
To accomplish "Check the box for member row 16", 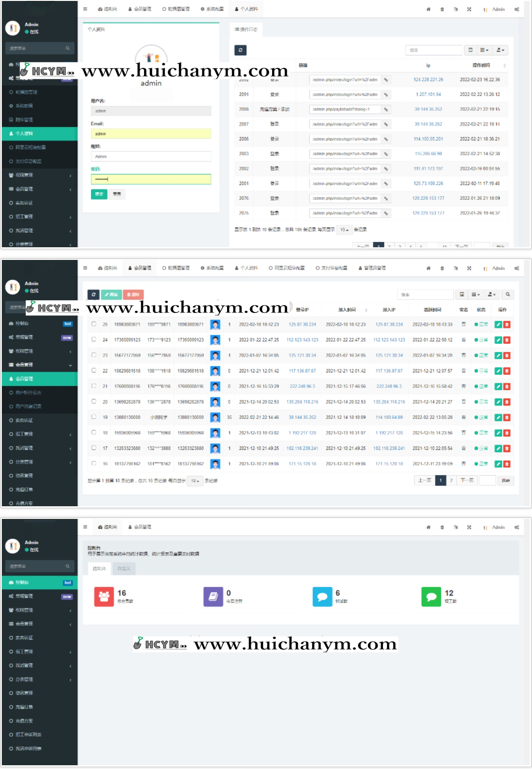I will click(x=94, y=463).
